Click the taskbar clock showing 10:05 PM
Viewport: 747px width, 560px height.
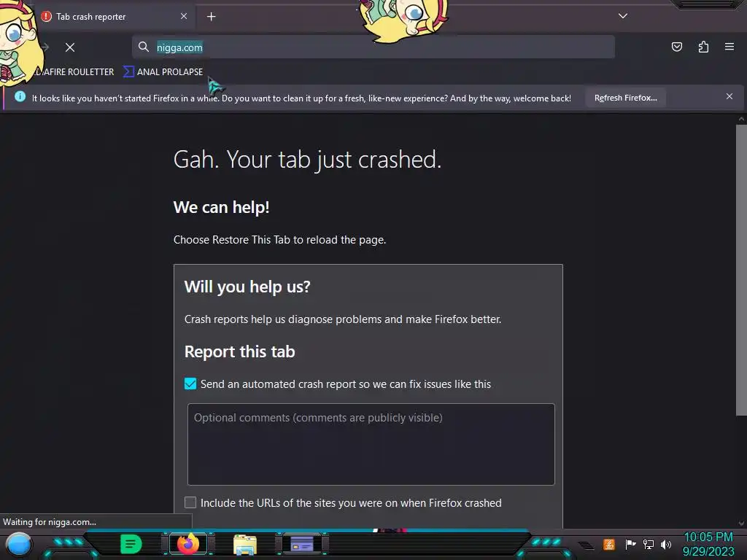click(x=708, y=544)
